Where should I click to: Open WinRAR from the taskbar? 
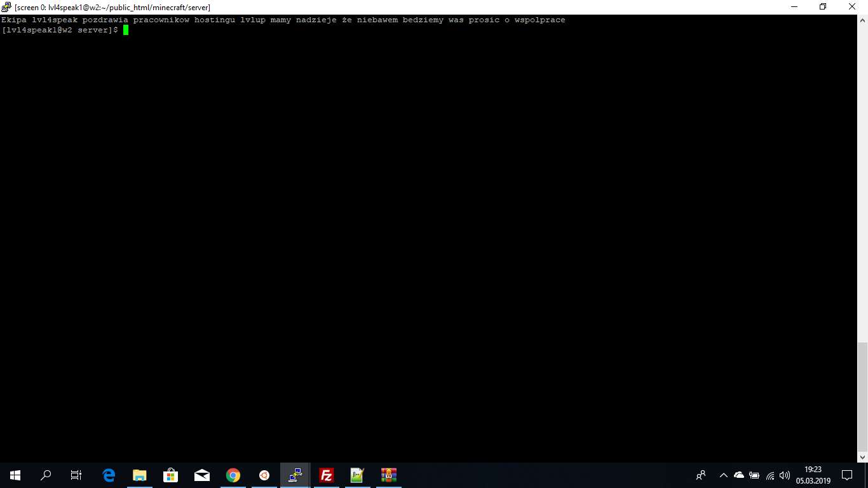coord(388,475)
